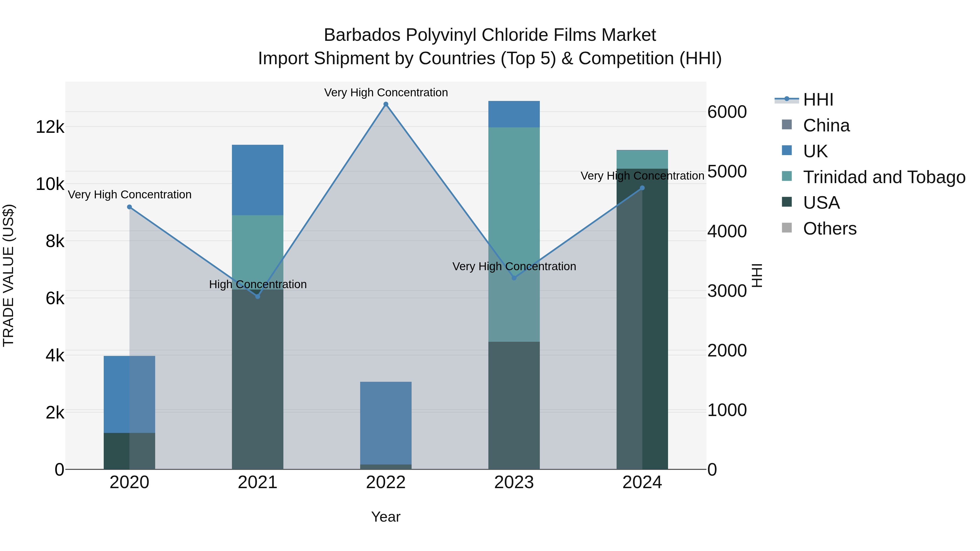Viewport: 980px width, 551px height.
Task: Click the '4000' right axis tick label
Action: pos(727,231)
